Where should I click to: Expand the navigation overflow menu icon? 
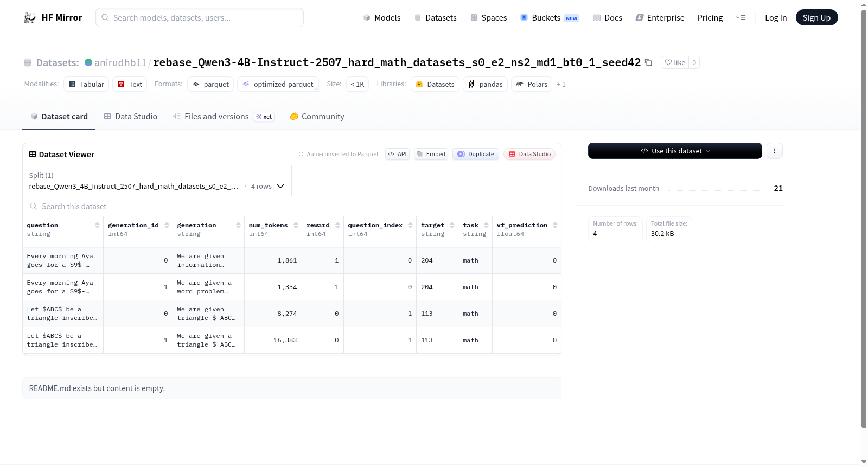click(x=741, y=18)
